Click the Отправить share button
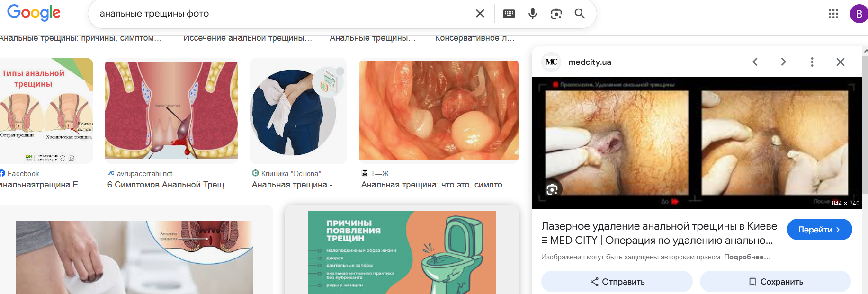The image size is (868, 294). (x=617, y=282)
